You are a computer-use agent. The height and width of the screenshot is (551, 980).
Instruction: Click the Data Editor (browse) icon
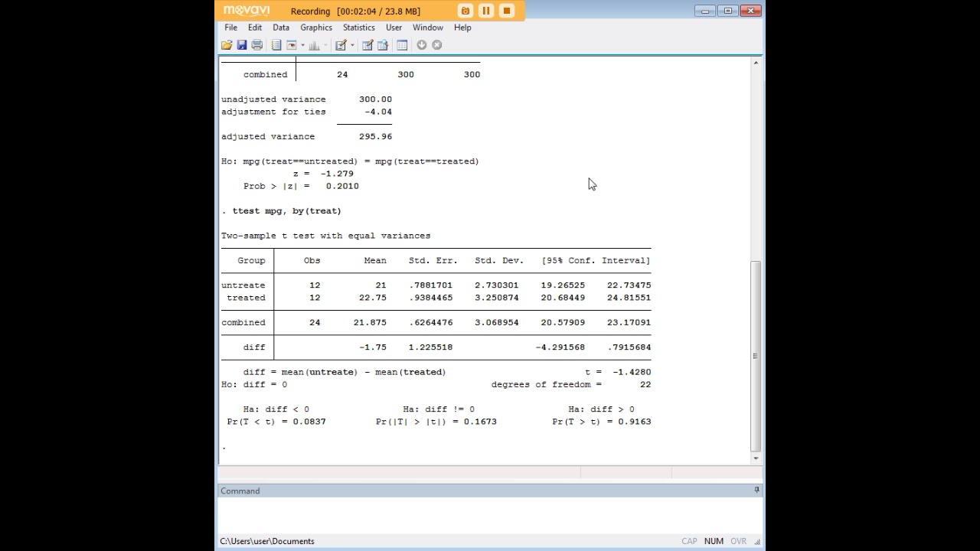(383, 45)
